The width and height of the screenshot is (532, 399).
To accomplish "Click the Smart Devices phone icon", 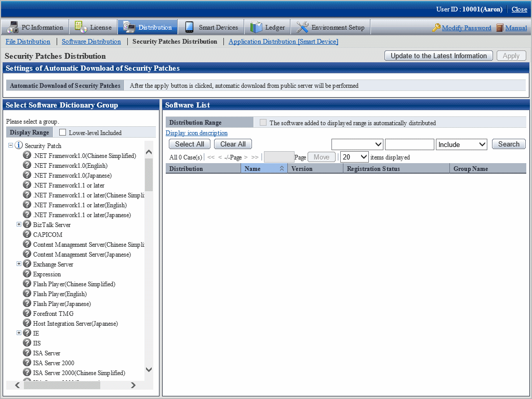I will click(190, 27).
